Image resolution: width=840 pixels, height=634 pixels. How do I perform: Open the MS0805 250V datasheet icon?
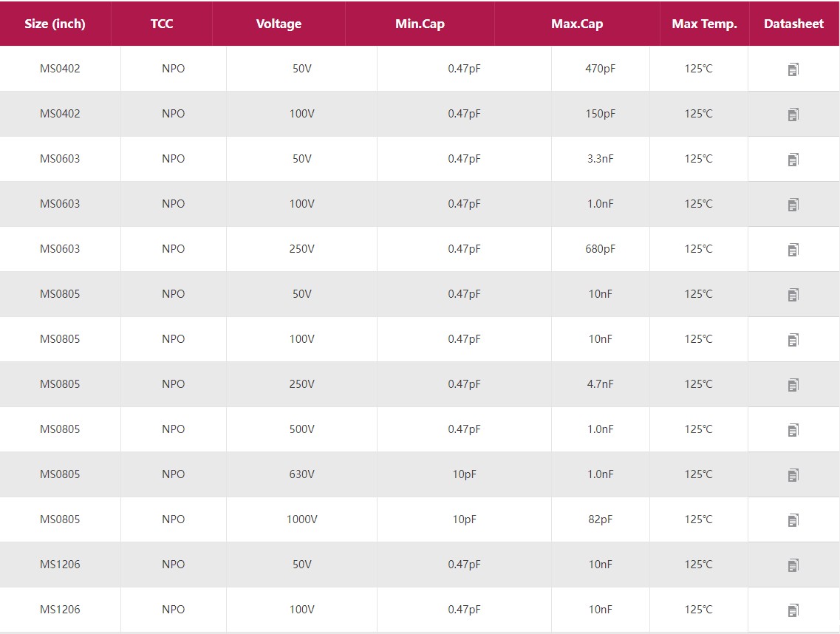[x=793, y=385]
